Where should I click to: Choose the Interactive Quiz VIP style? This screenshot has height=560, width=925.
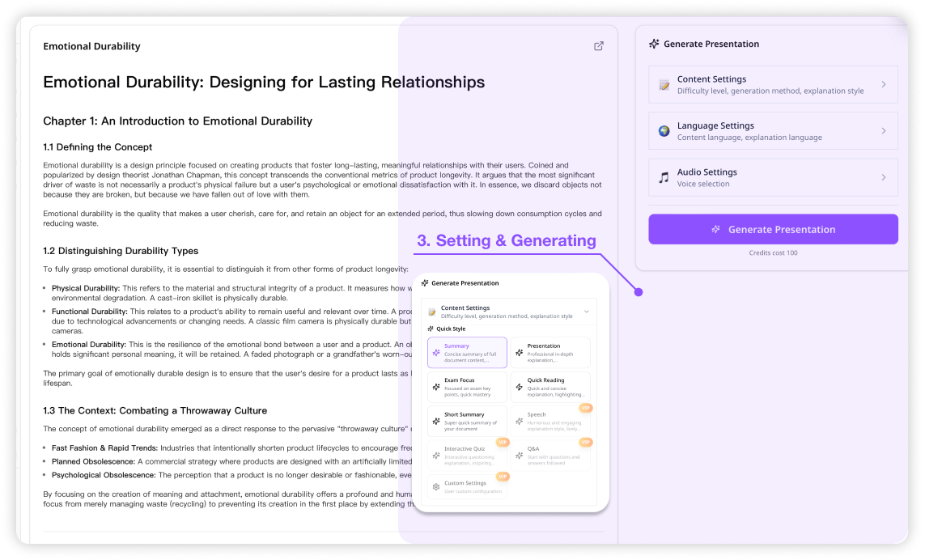(x=467, y=455)
